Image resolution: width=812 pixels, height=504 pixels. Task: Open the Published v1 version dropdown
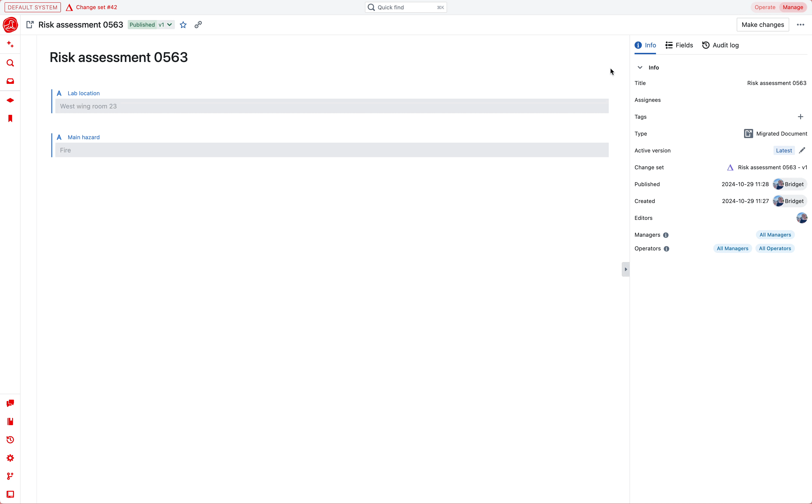point(151,24)
